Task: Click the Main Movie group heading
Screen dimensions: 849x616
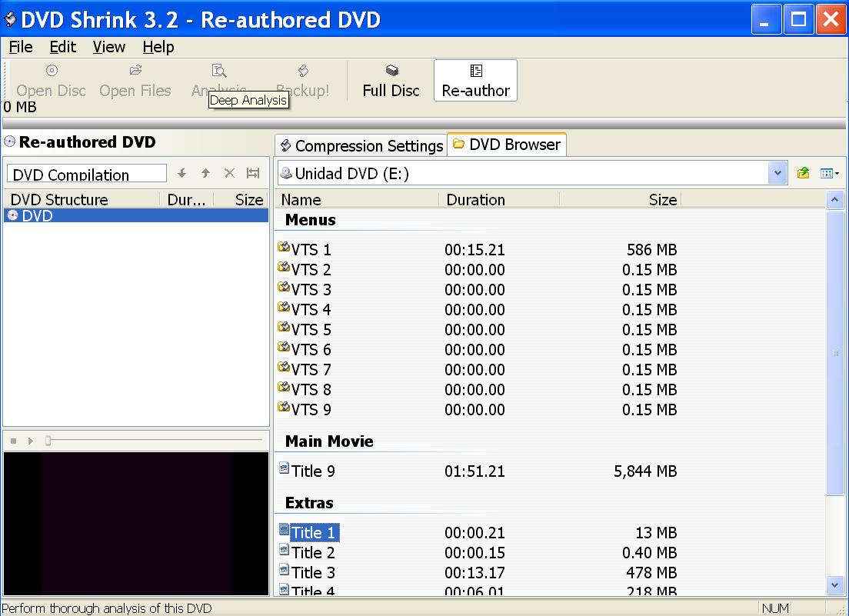Action: pos(329,441)
